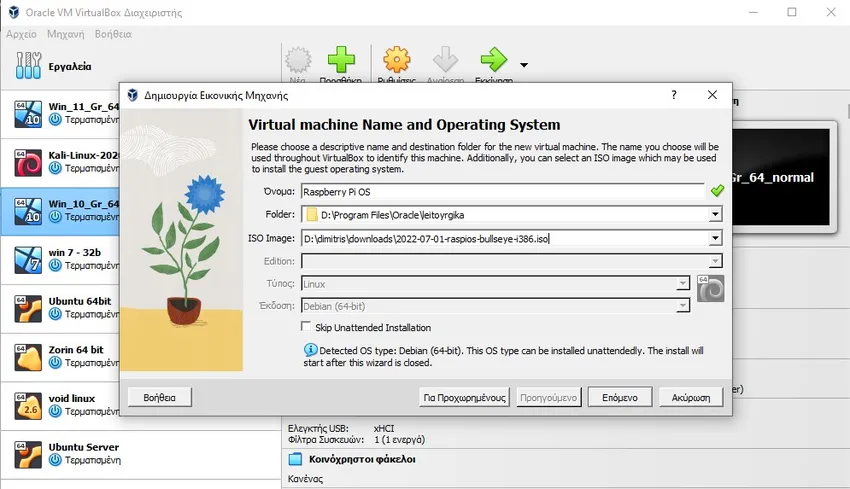Open the Μηχανή menu
The width and height of the screenshot is (850, 489).
66,34
